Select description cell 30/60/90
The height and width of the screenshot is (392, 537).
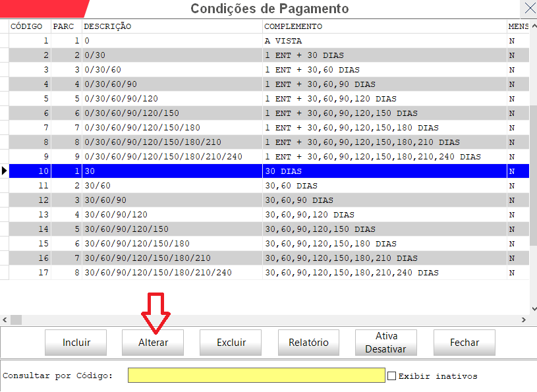tap(172, 200)
